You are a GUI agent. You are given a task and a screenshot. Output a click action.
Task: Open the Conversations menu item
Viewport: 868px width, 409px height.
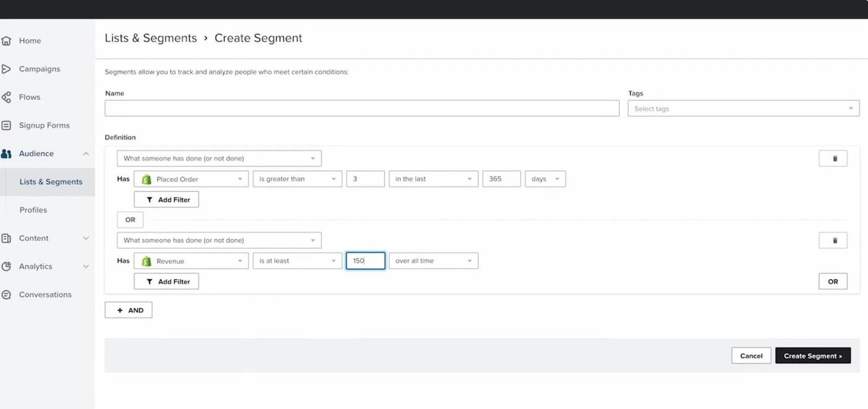[45, 295]
